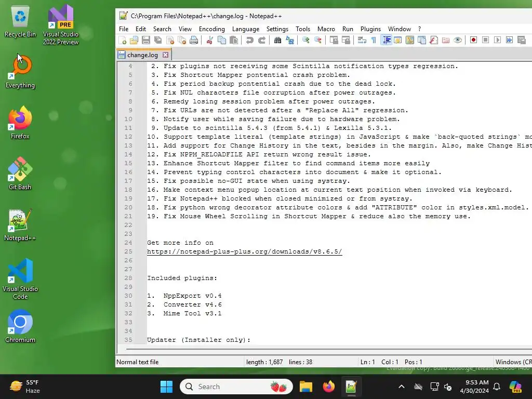Screen dimensions: 532x399
Task: Click the Save Recorded Macro icon
Action: click(x=522, y=41)
